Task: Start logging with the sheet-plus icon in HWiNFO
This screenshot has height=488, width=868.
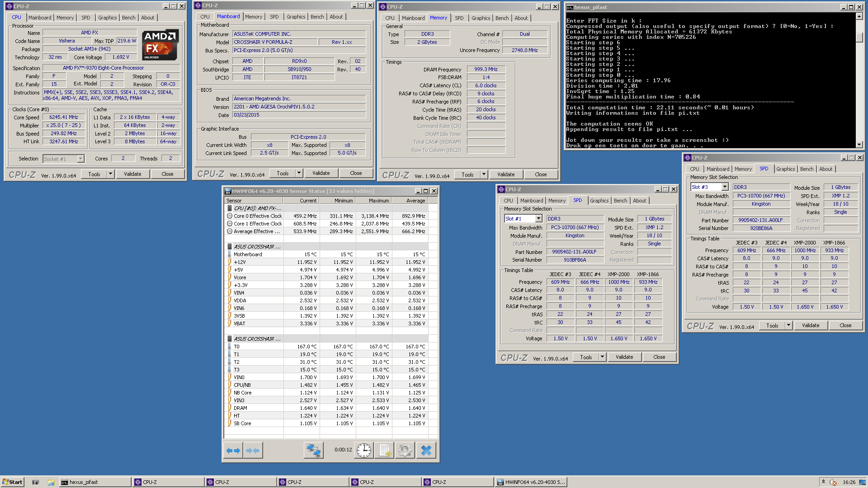Action: [385, 450]
